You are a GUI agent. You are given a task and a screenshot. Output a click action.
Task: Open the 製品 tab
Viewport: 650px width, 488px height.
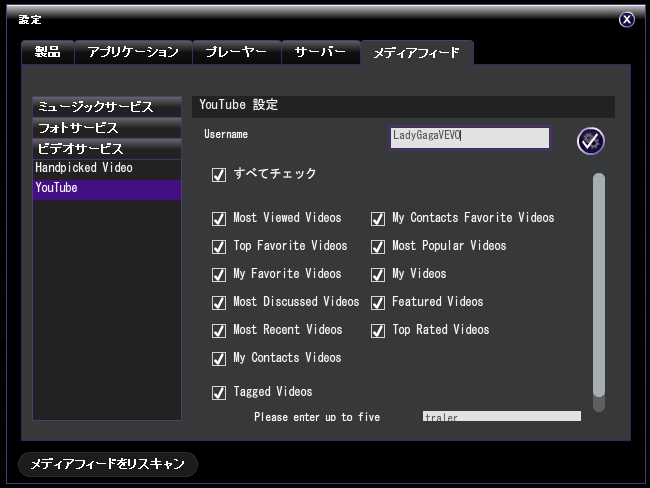coord(48,52)
